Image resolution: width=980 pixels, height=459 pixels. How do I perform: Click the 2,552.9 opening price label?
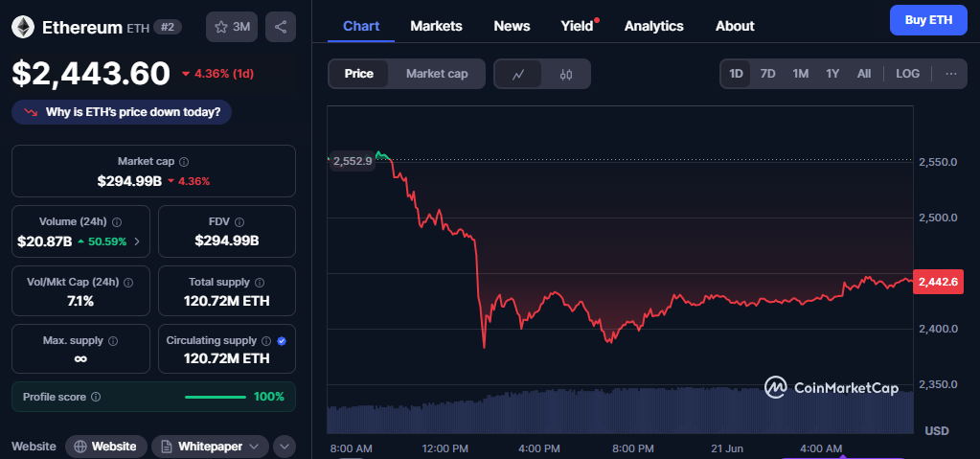click(353, 161)
